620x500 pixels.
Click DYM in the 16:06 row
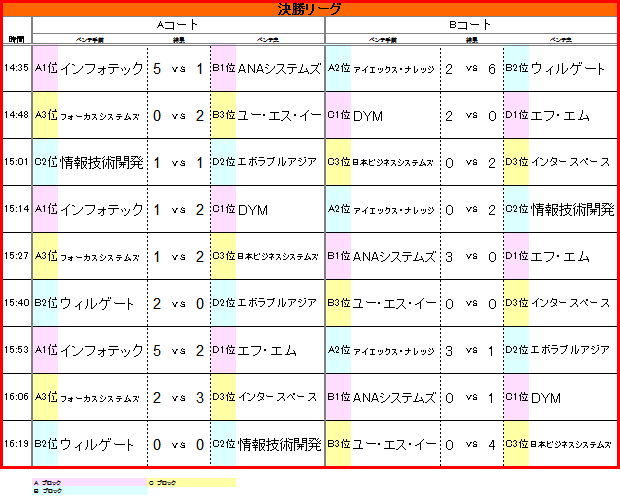[546, 398]
